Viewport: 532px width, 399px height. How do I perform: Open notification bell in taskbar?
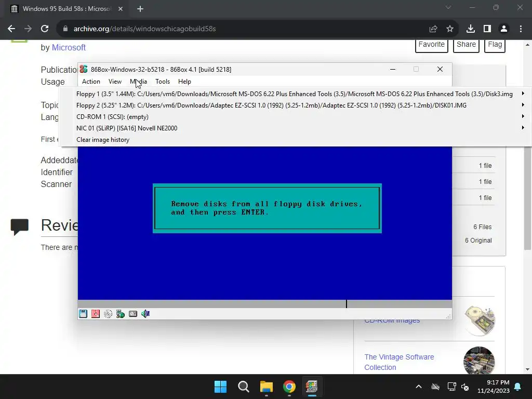(518, 387)
